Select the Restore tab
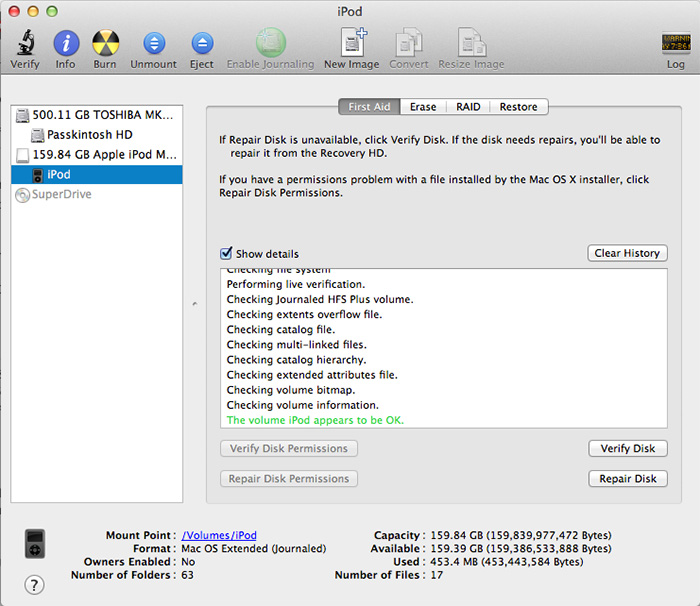700x606 pixels. pyautogui.click(x=518, y=107)
